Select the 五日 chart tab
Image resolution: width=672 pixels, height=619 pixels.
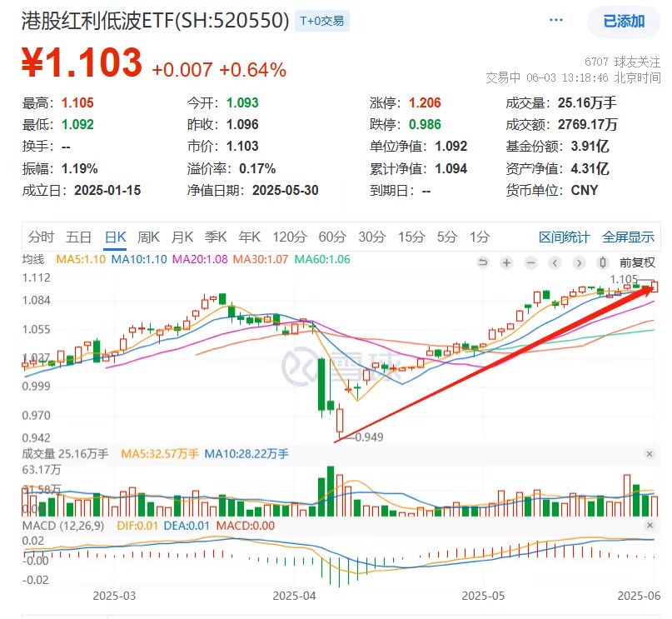pos(78,237)
